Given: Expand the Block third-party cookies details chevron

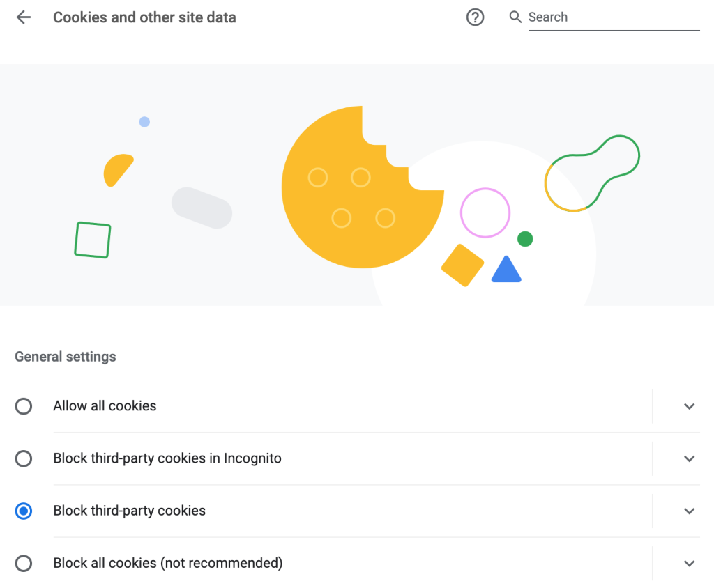Looking at the screenshot, I should pos(689,511).
